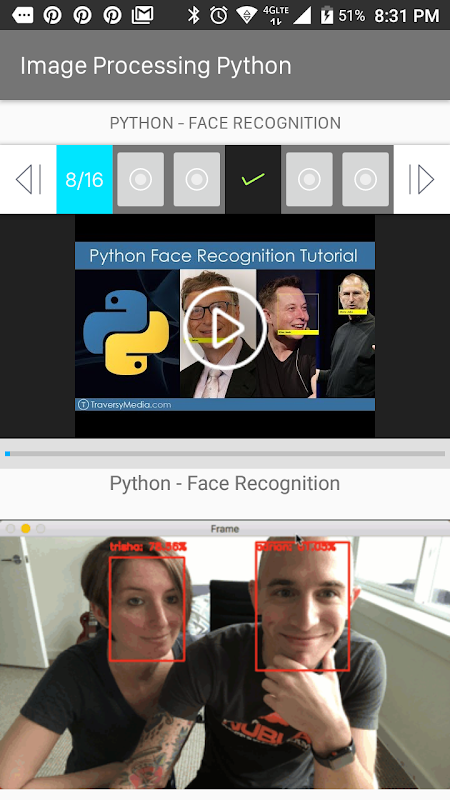Go to the next lesson arrow
450x800 pixels.
coord(421,179)
